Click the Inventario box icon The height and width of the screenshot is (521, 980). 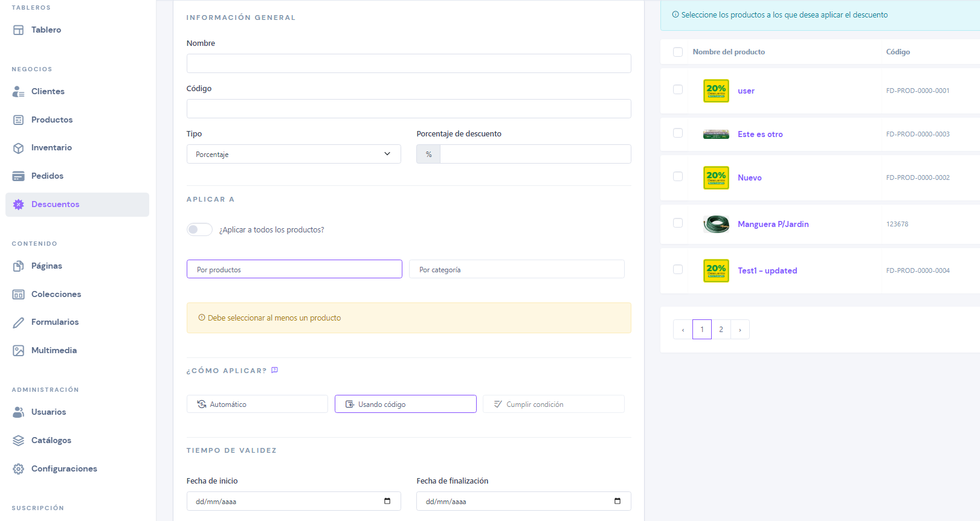[19, 148]
